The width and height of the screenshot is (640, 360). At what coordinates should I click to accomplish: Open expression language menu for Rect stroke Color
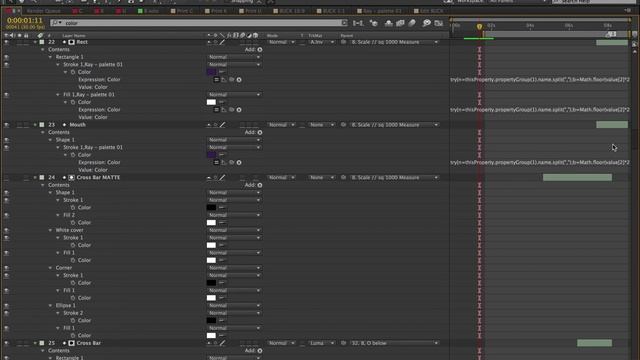[x=239, y=80]
